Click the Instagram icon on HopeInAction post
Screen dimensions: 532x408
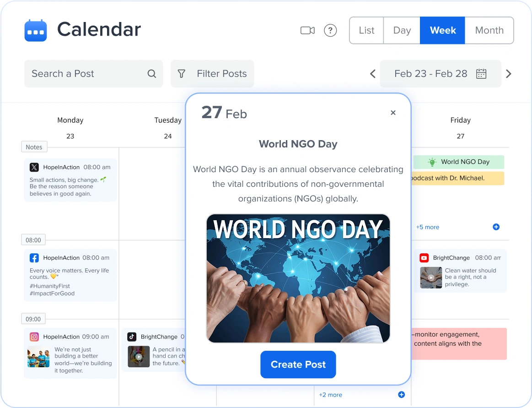click(34, 337)
